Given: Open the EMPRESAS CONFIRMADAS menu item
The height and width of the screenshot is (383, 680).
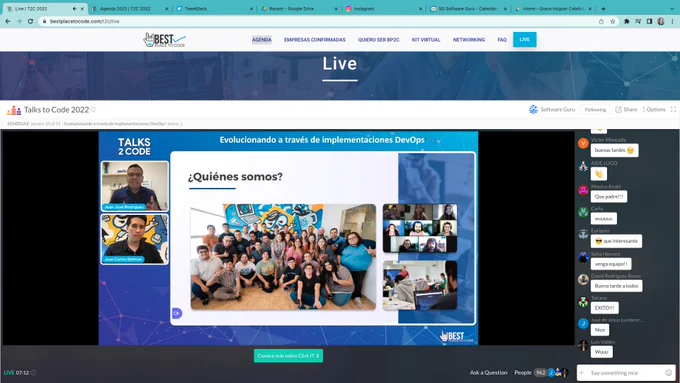Looking at the screenshot, I should [x=315, y=40].
